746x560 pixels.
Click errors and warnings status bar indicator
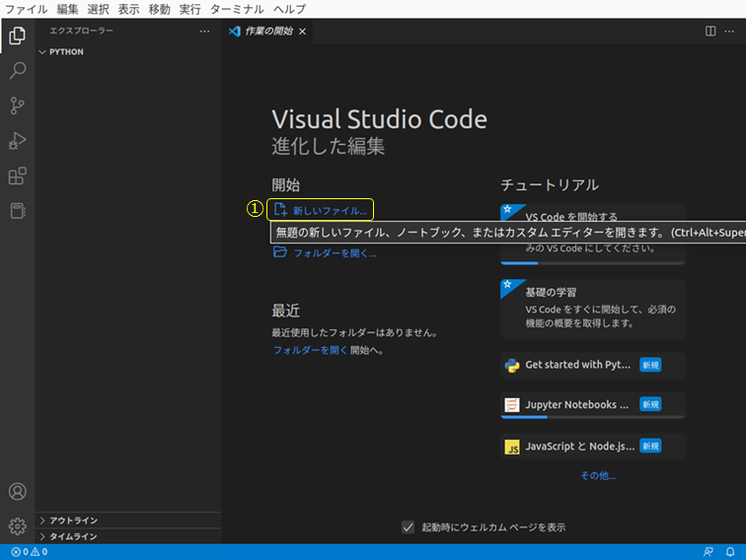tap(30, 552)
